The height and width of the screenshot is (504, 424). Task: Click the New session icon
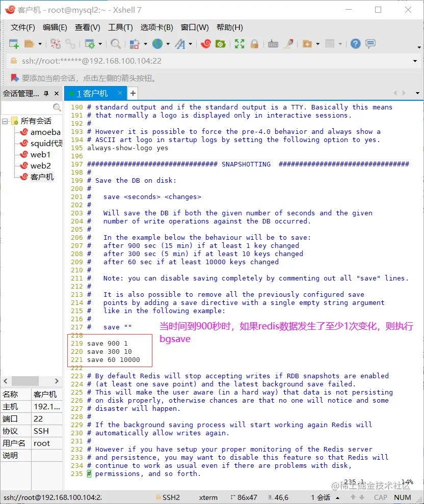pyautogui.click(x=14, y=44)
